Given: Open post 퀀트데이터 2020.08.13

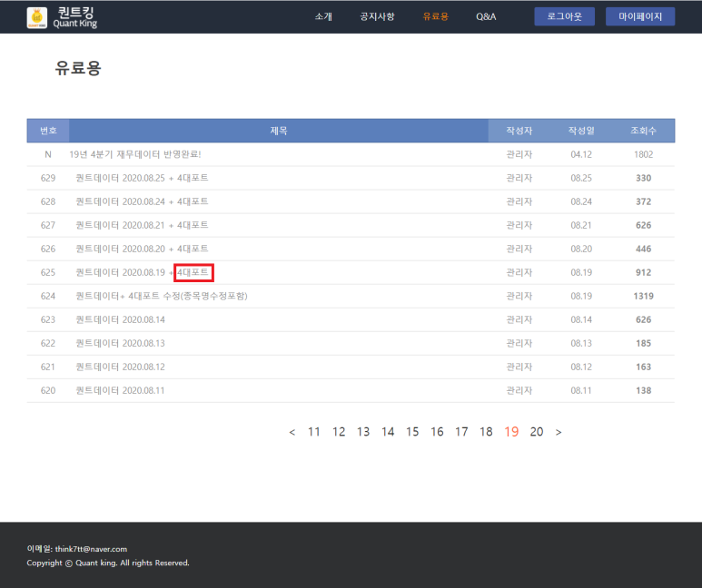Looking at the screenshot, I should pyautogui.click(x=120, y=343).
